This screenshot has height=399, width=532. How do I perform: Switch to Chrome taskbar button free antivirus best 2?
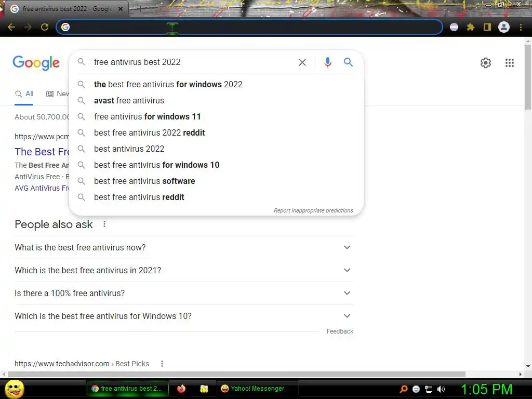tap(128, 389)
